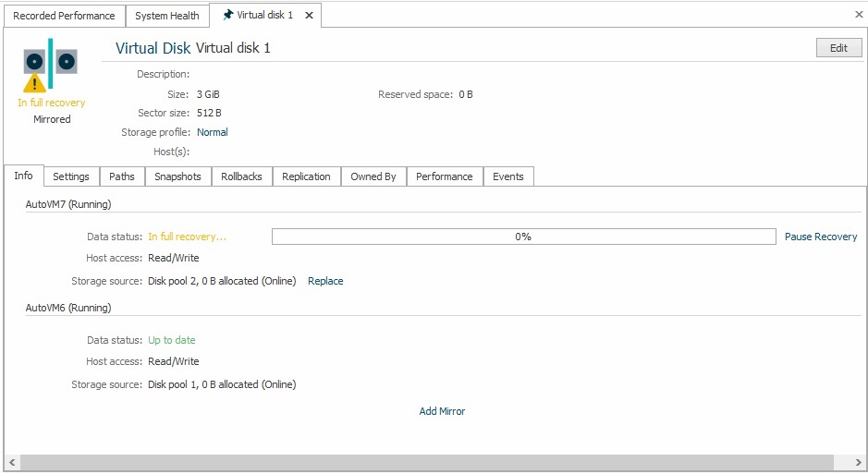The height and width of the screenshot is (474, 868).
Task: Click Pause Recovery link
Action: click(821, 237)
